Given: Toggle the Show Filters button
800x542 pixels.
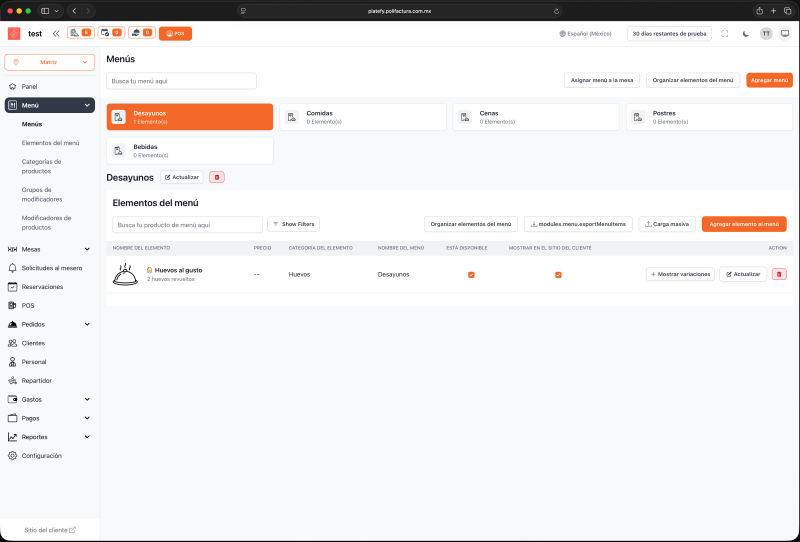Looking at the screenshot, I should [293, 224].
